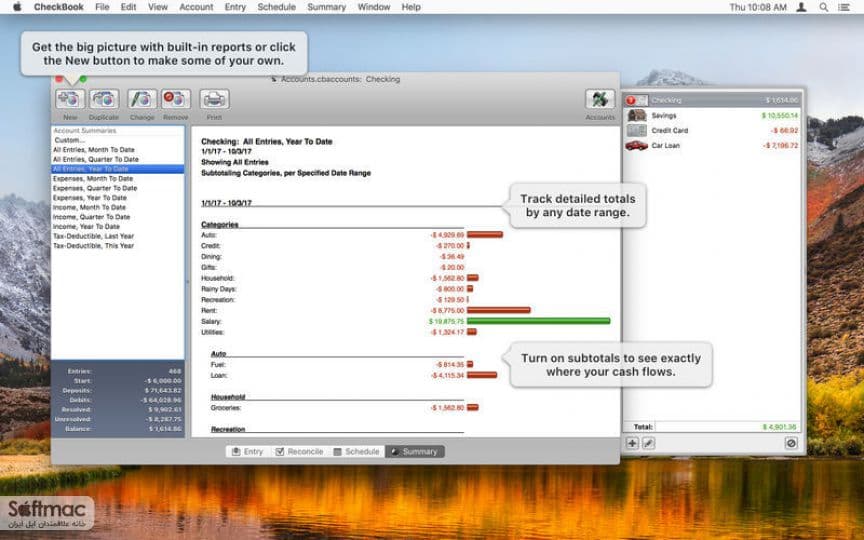Click the Auto category red bar
The height and width of the screenshot is (540, 864).
click(485, 235)
